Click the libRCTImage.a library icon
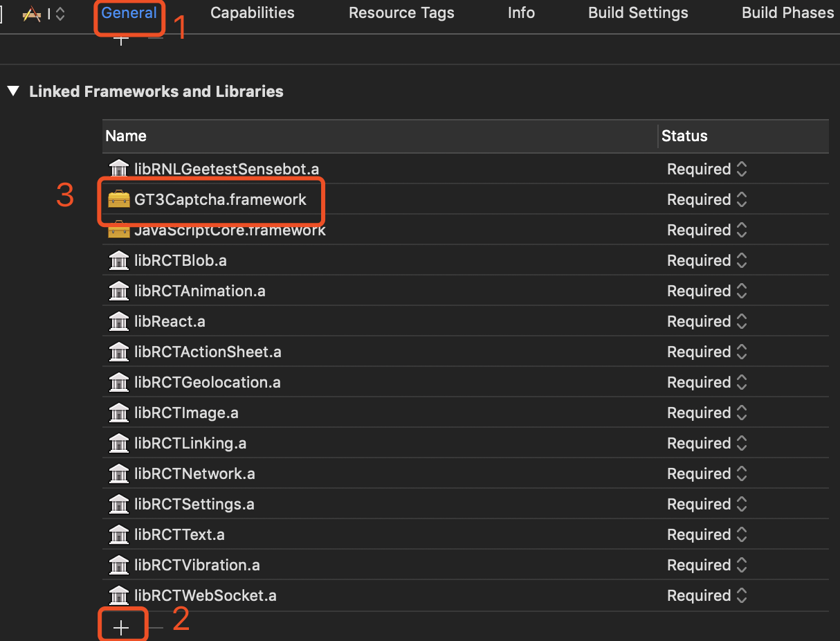The height and width of the screenshot is (641, 840). (x=119, y=413)
